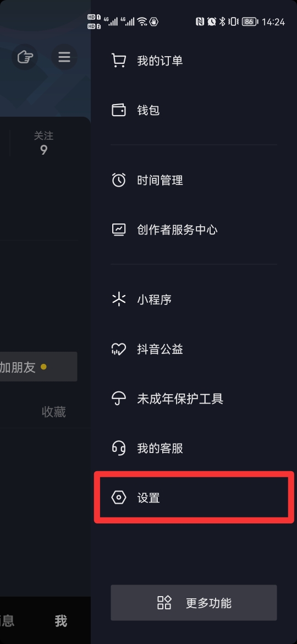The image size is (297, 644).
Task: Open the 设置 hexagon gear icon
Action: pos(119,498)
